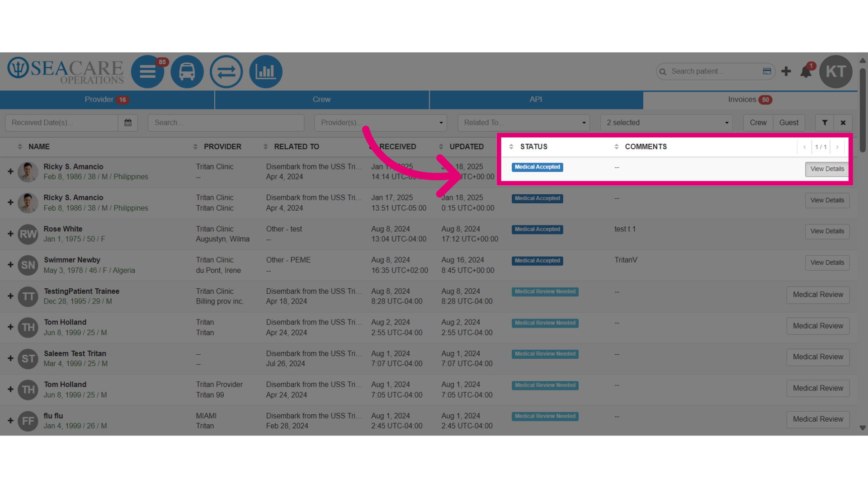Toggle the Crew filter button
The height and width of the screenshot is (488, 868).
coord(758,122)
